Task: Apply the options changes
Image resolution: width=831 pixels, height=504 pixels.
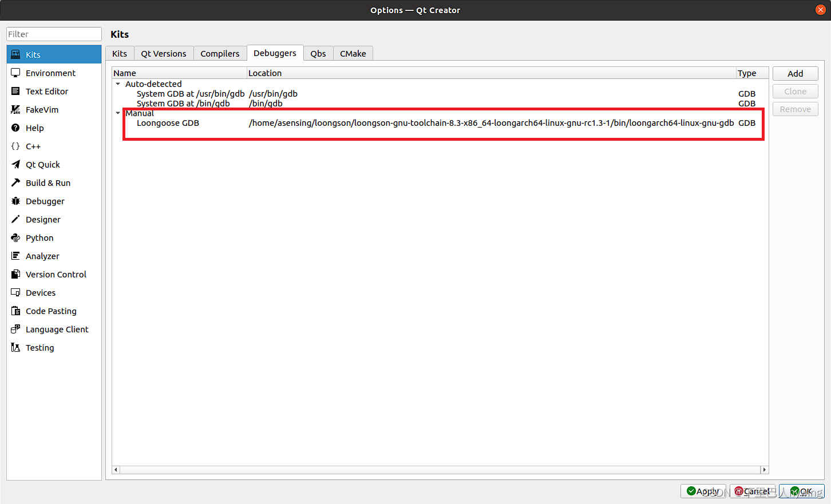Action: tap(703, 491)
